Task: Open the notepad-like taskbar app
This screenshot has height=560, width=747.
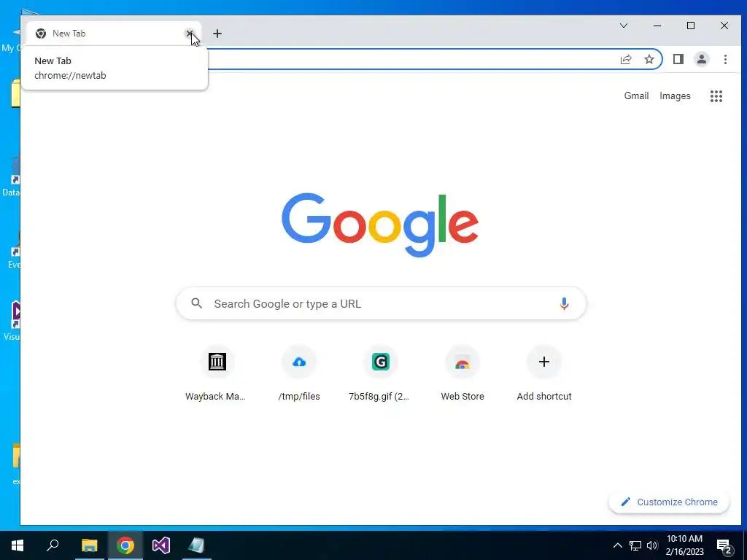Action: (x=196, y=545)
